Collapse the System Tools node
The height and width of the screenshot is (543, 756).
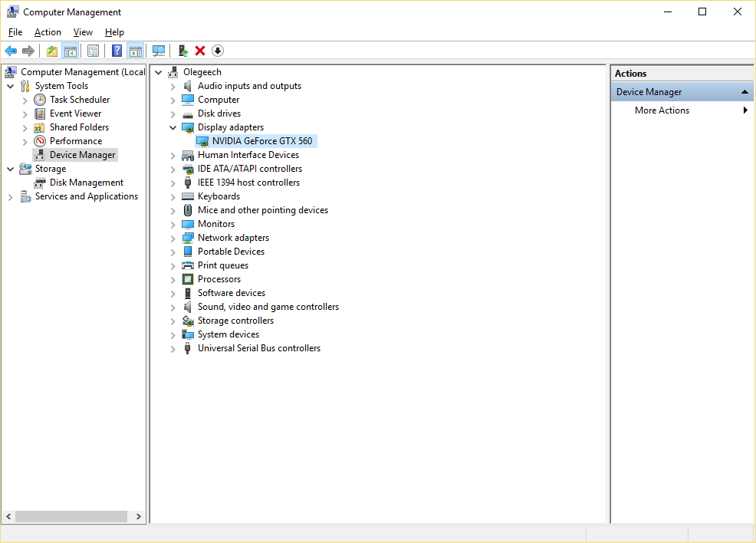[x=11, y=87]
